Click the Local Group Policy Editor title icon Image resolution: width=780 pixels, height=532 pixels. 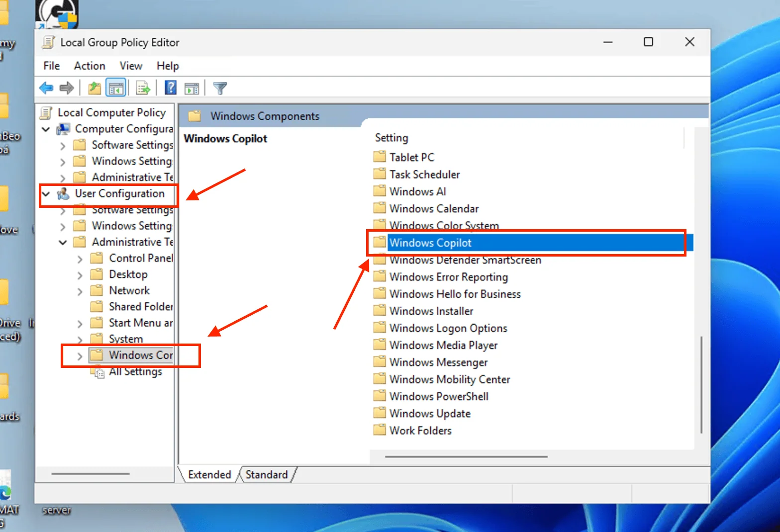click(48, 42)
